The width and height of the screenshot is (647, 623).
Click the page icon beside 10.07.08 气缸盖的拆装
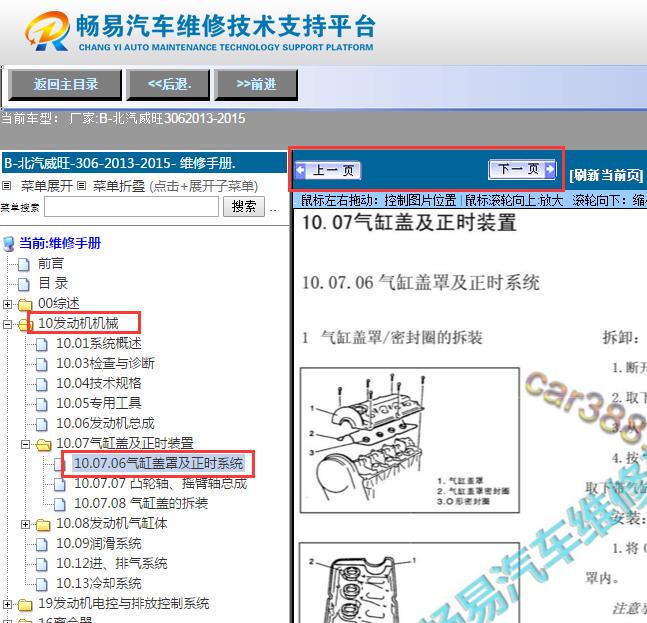click(60, 505)
